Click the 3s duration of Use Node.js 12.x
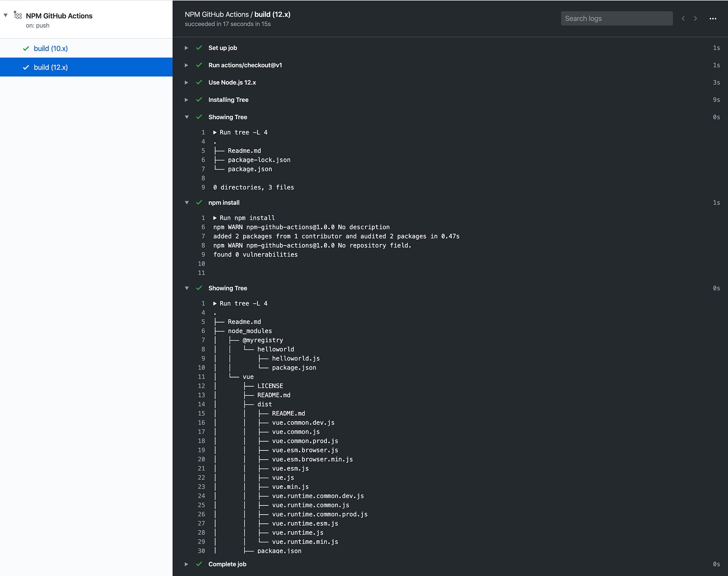Viewport: 728px width, 576px height. 717,83
